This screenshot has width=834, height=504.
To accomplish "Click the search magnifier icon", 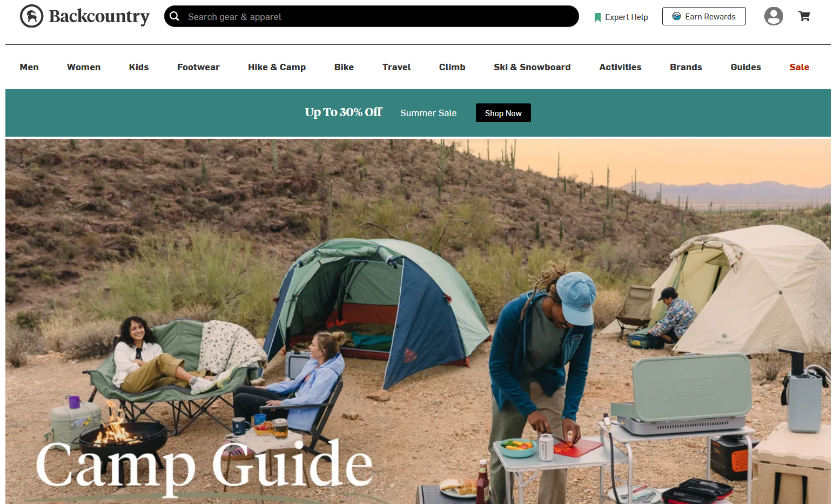I will point(174,16).
